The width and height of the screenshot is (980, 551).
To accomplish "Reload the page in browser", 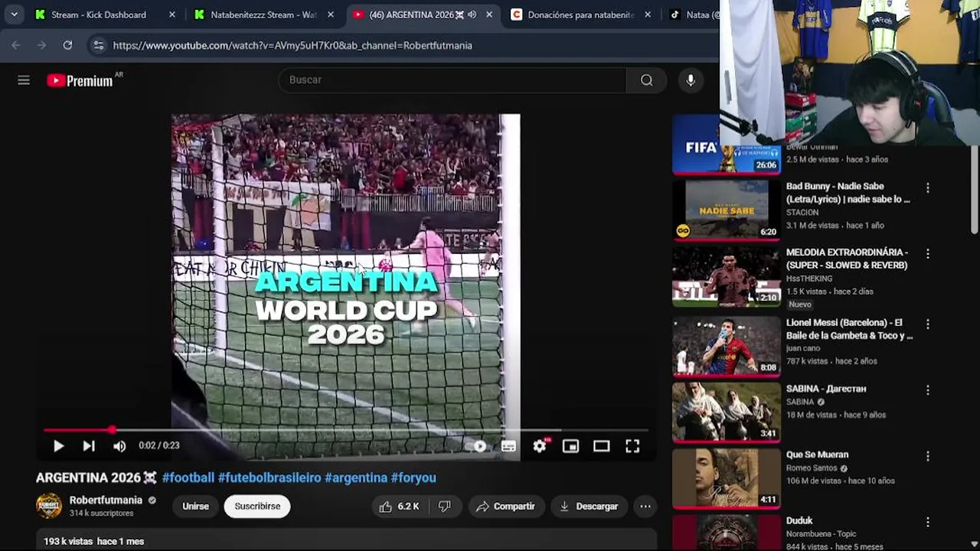I will pyautogui.click(x=67, y=45).
